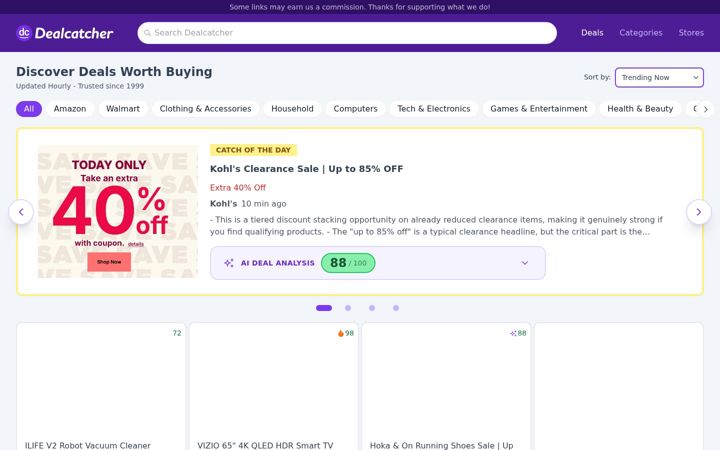Viewport: 720px width, 450px height.
Task: Open Kohl's Clearance Sale deal title
Action: (306, 169)
